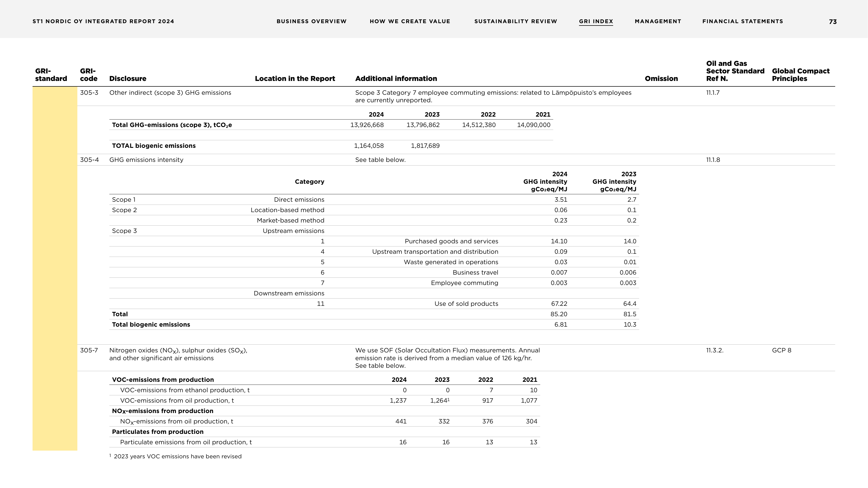
Task: Select NOx oil production 2024 value 441
Action: click(401, 422)
